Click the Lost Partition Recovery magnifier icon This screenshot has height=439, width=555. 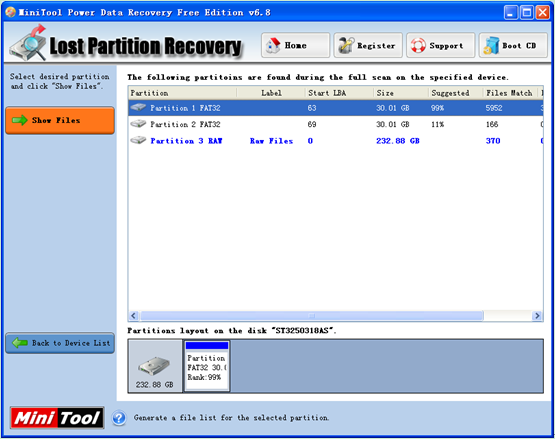pyautogui.click(x=28, y=43)
